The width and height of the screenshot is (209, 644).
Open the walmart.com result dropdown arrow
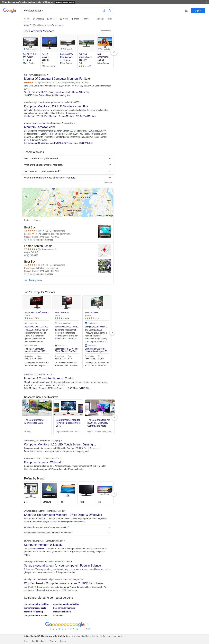[61, 458]
